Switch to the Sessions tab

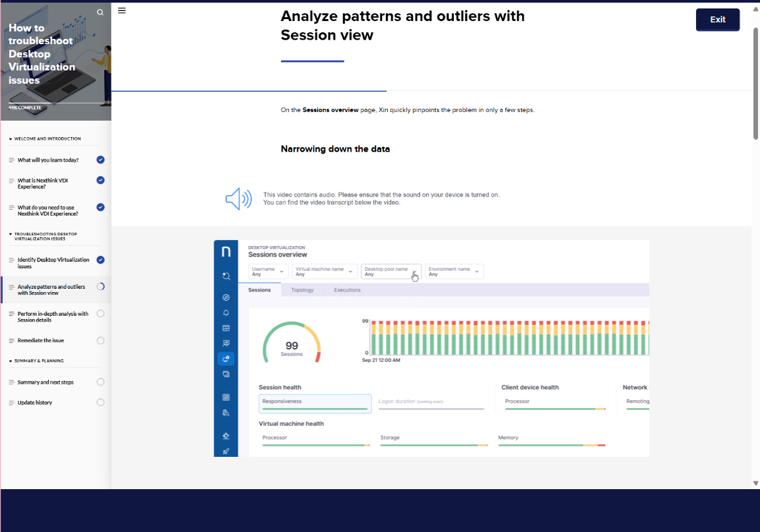tap(259, 290)
